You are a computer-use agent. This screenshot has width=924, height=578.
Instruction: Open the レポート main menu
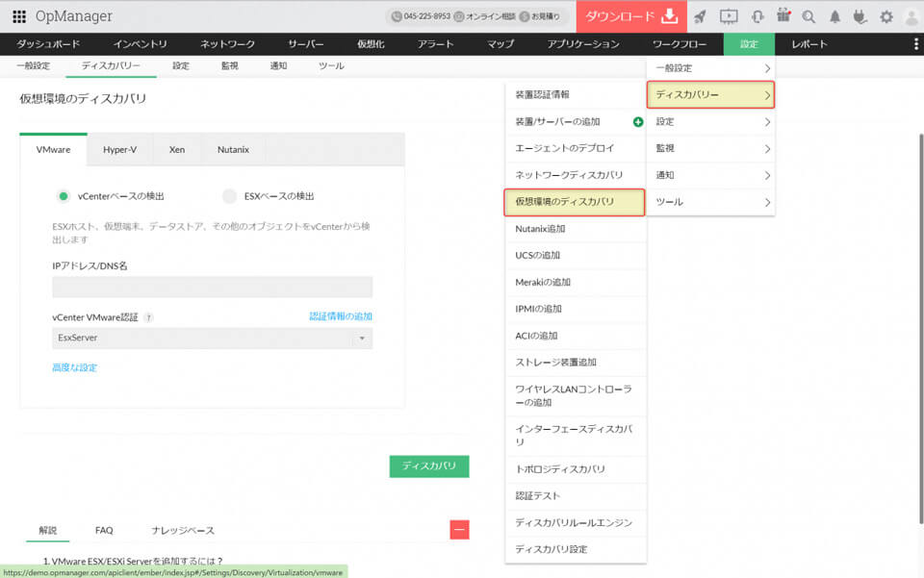[x=809, y=44]
